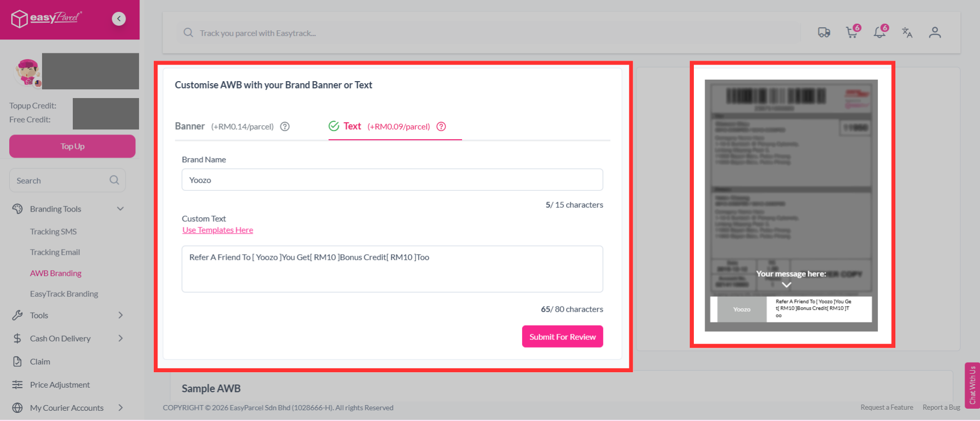Screen dimensions: 980x421
Task: Click the AWB preview thumbnail image
Action: 791,205
